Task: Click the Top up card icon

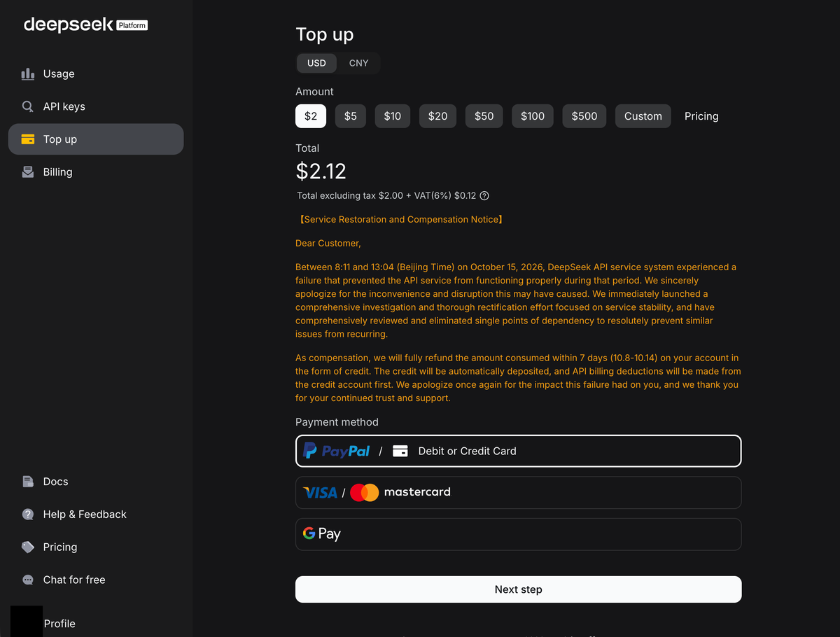Action: click(x=28, y=139)
